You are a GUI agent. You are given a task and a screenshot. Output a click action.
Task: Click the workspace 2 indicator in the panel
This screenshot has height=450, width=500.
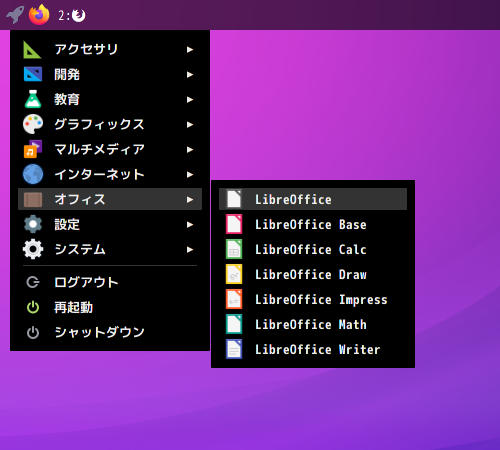click(x=72, y=15)
